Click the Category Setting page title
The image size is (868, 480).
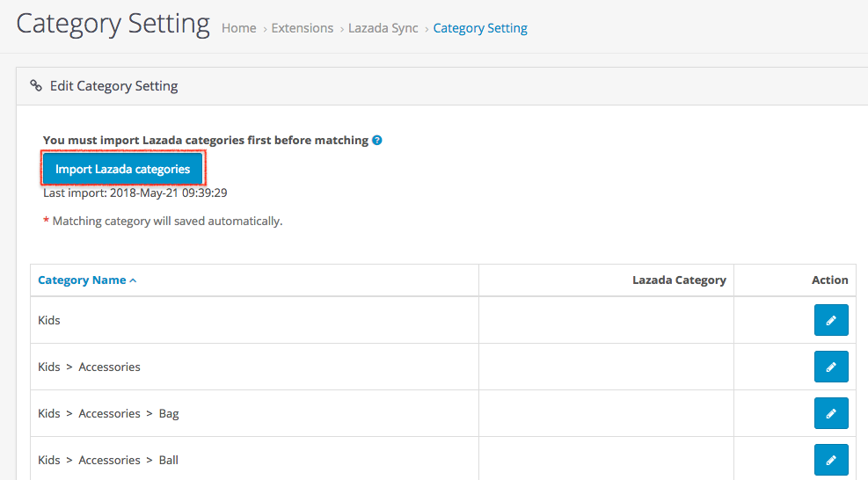point(113,24)
